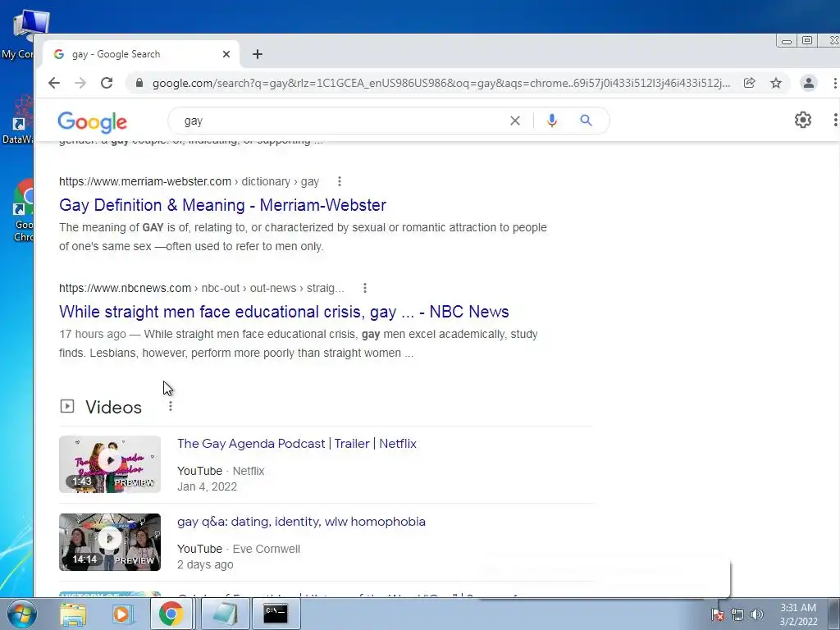Screen dimensions: 840x630
Task: Start voice search with the microphone icon
Action: [x=552, y=121]
